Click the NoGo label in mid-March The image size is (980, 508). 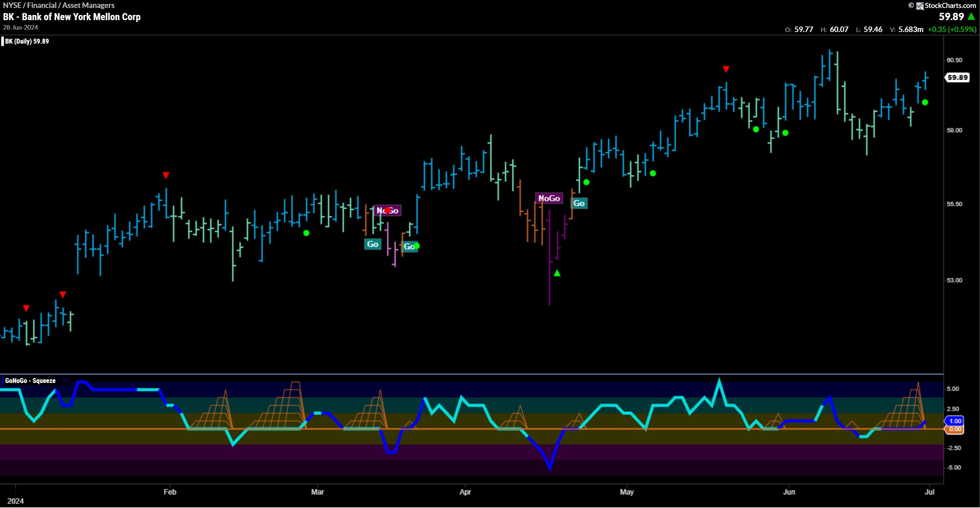coord(387,210)
